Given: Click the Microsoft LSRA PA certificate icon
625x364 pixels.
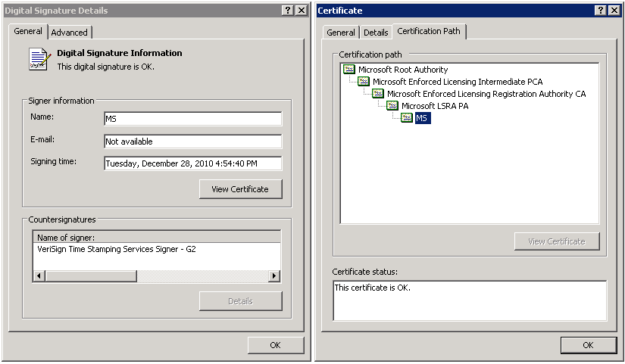Looking at the screenshot, I should (x=392, y=106).
